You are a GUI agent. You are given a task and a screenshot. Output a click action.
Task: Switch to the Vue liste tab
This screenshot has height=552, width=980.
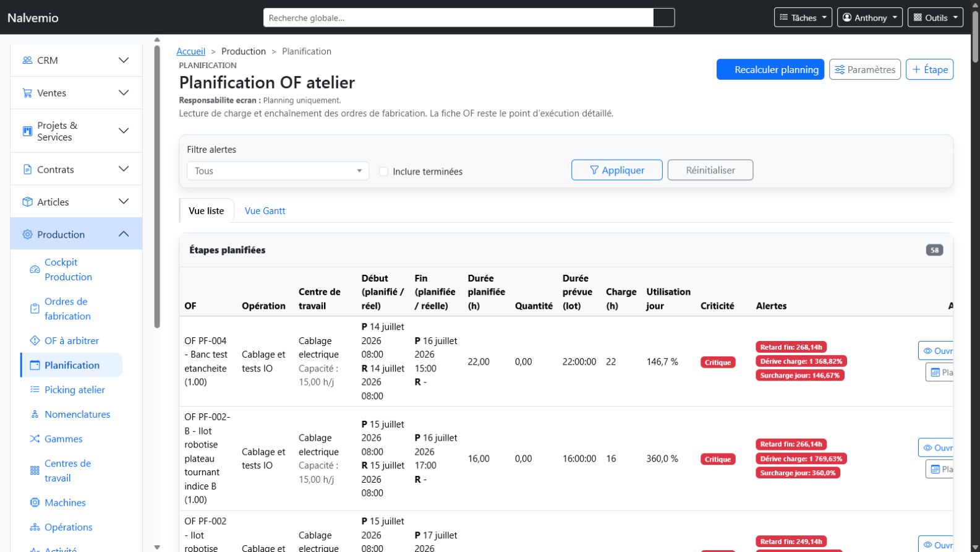(x=207, y=211)
